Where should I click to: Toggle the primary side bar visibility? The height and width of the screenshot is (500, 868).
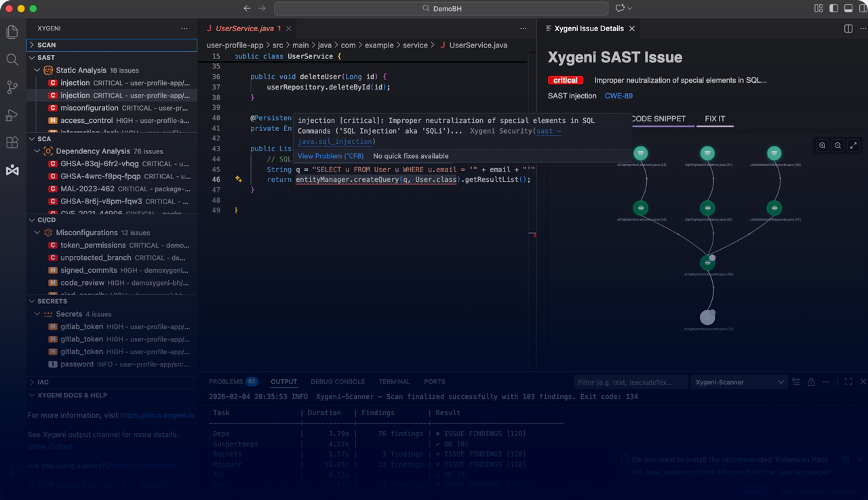(833, 8)
